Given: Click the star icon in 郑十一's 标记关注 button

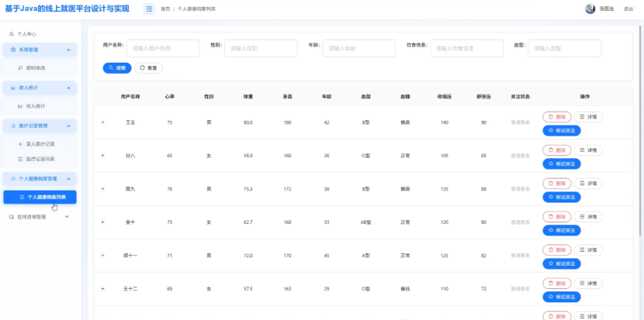Looking at the screenshot, I should click(x=551, y=263).
